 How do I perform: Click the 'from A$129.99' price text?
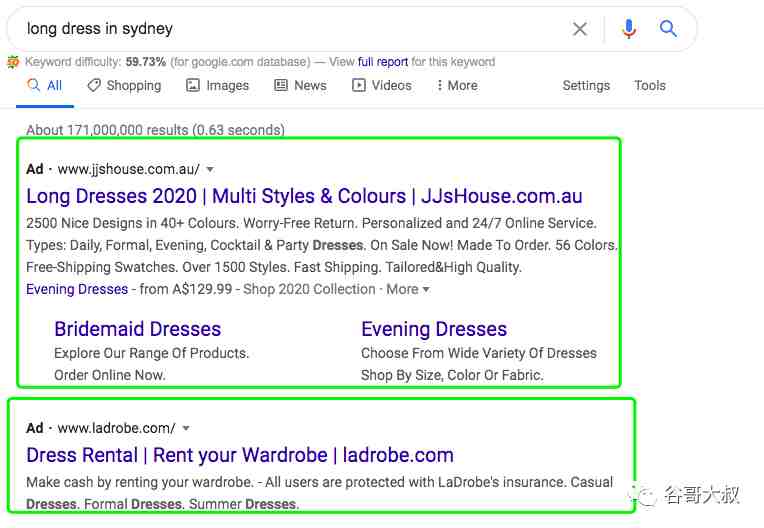(186, 289)
